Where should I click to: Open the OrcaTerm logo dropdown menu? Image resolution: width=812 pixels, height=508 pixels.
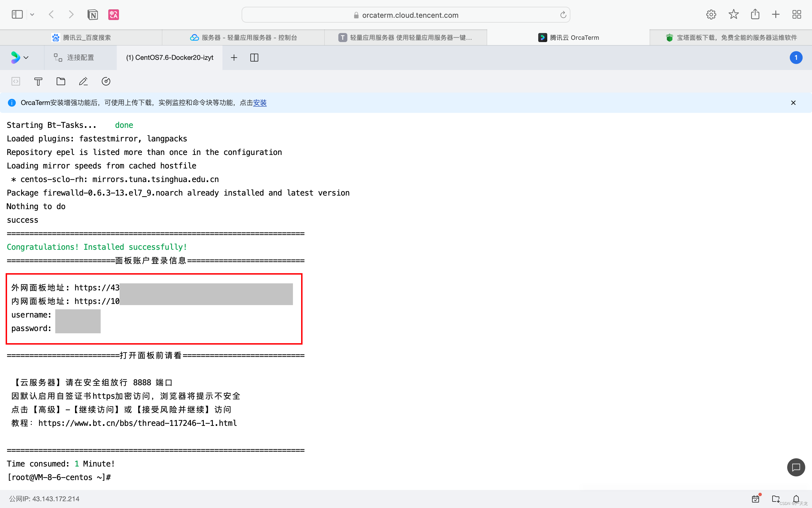click(19, 58)
